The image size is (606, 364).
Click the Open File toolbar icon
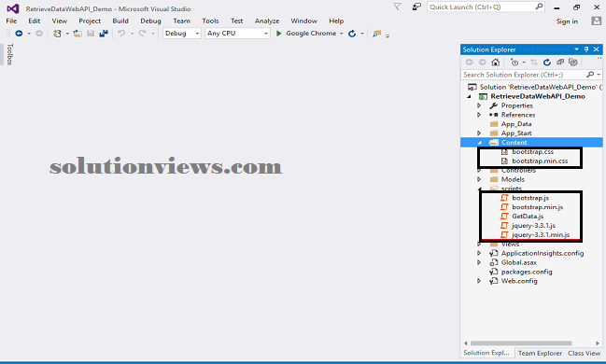point(78,34)
